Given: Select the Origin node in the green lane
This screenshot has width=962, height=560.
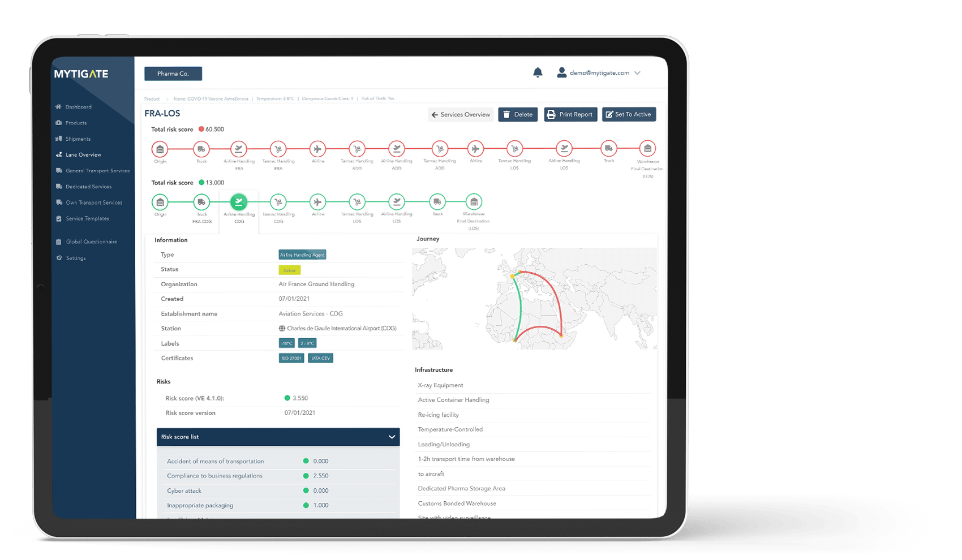Looking at the screenshot, I should click(160, 202).
